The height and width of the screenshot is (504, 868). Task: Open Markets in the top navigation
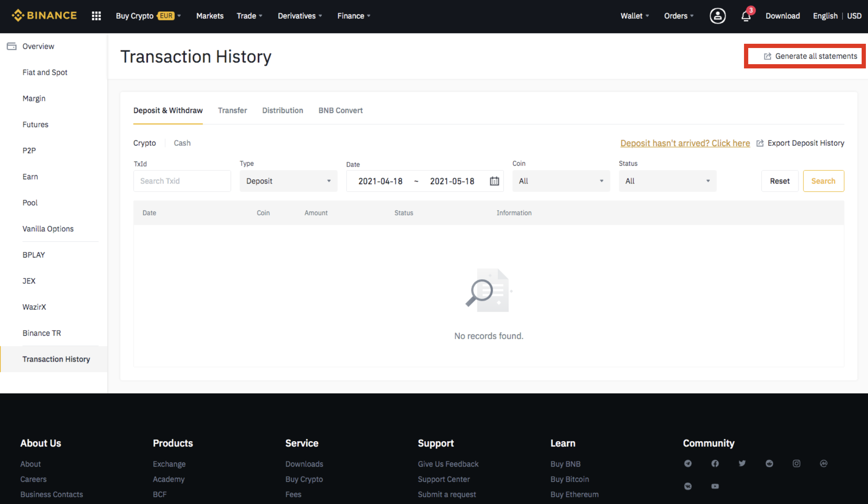[210, 16]
